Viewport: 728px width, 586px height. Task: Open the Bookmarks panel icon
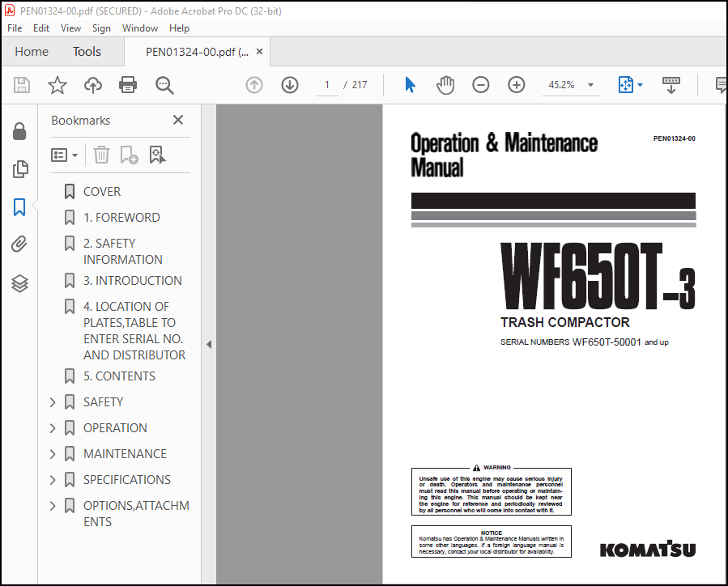tap(20, 207)
